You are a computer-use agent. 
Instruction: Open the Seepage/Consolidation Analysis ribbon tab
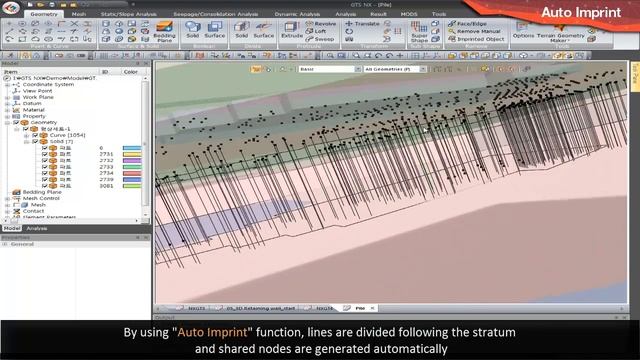click(x=216, y=14)
